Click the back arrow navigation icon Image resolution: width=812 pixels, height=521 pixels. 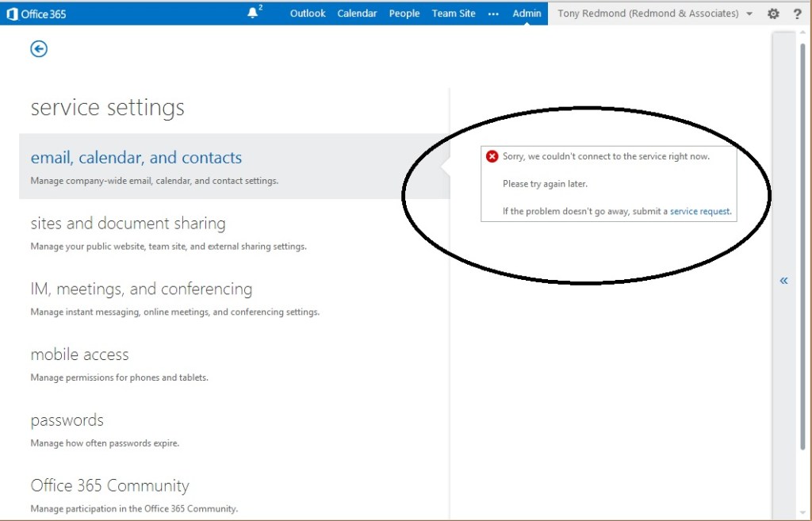tap(38, 48)
